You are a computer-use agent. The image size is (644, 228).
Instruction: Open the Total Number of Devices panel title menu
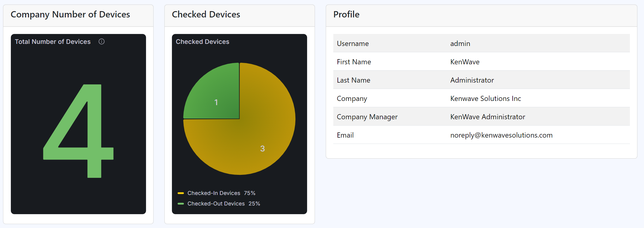pos(53,42)
